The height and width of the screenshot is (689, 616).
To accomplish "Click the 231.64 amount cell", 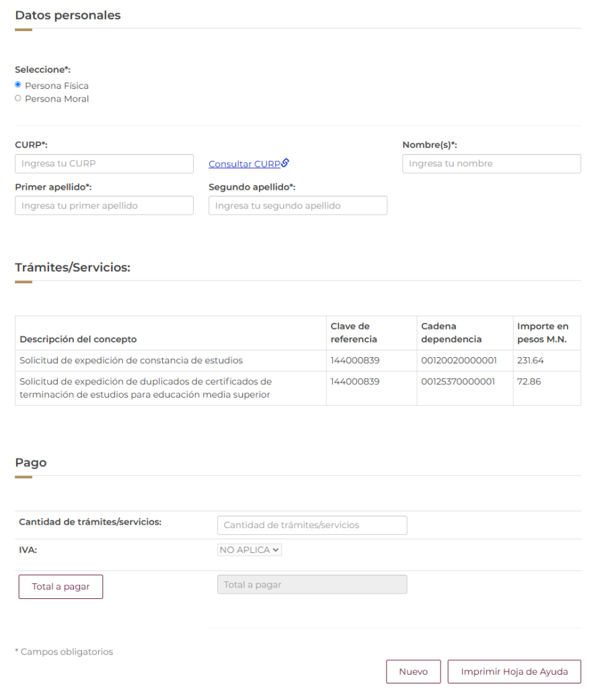I will 531,361.
